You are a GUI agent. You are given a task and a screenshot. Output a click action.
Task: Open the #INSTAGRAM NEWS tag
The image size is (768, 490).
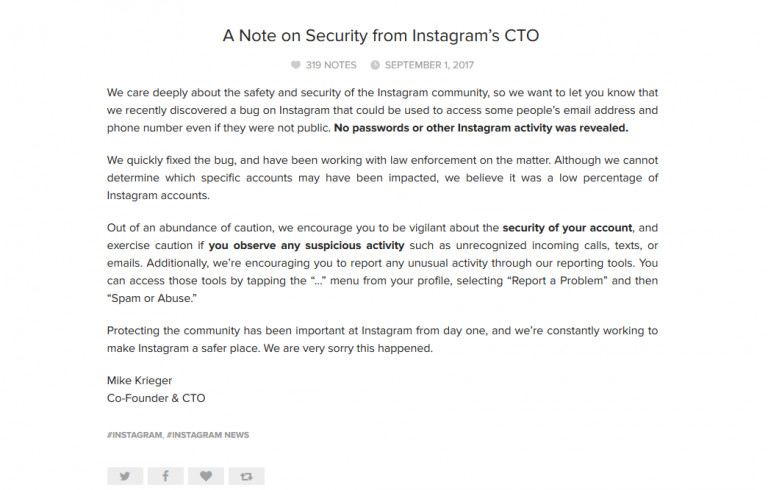click(x=208, y=435)
